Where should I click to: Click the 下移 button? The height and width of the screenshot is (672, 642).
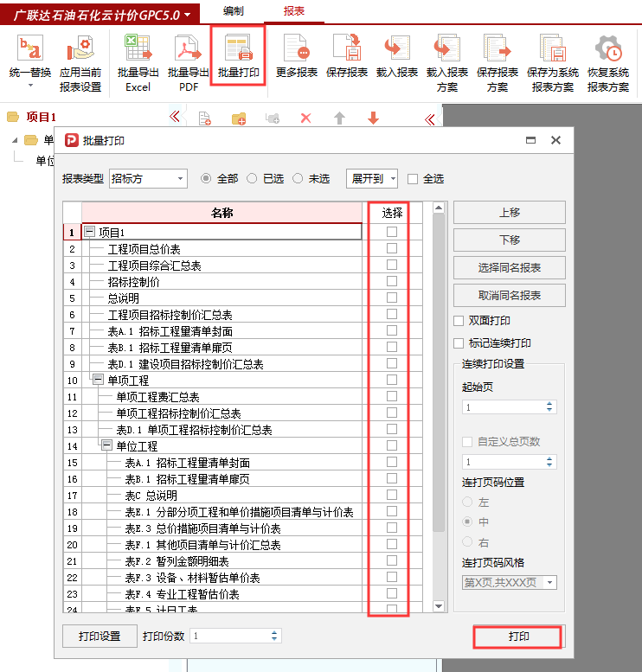coord(509,240)
